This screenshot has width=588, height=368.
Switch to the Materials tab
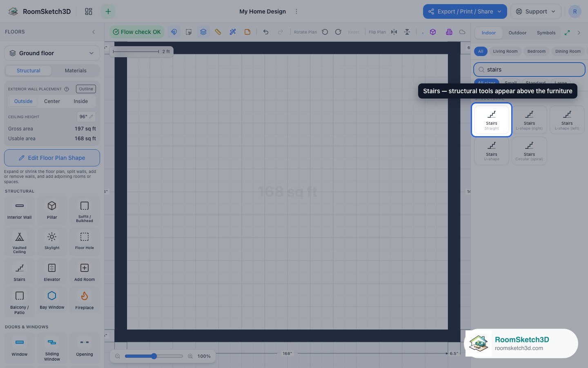(x=76, y=71)
